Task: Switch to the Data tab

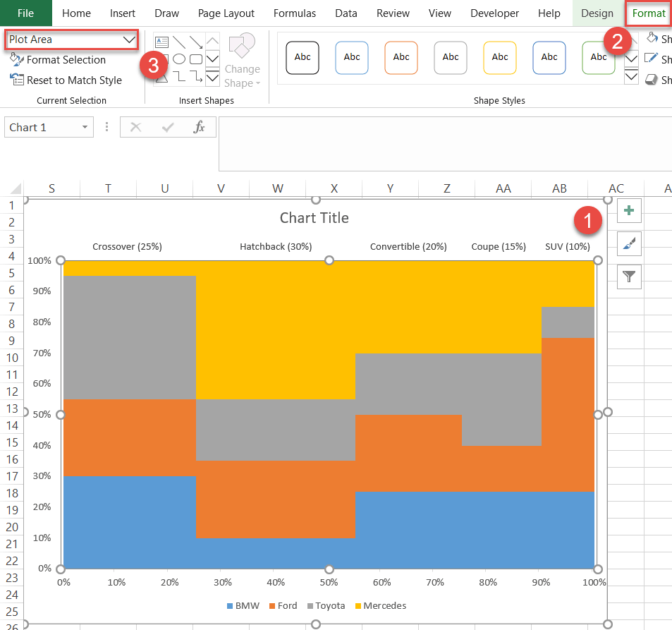Action: (346, 13)
